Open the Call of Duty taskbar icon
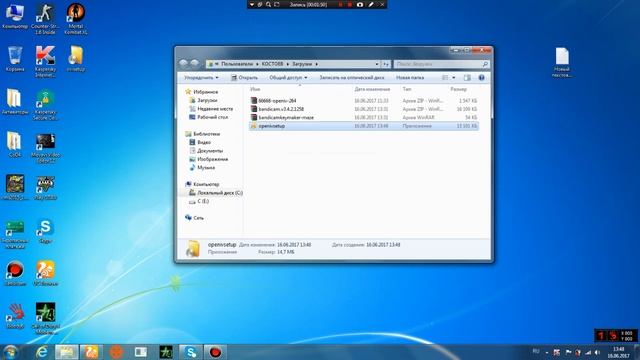 166,352
